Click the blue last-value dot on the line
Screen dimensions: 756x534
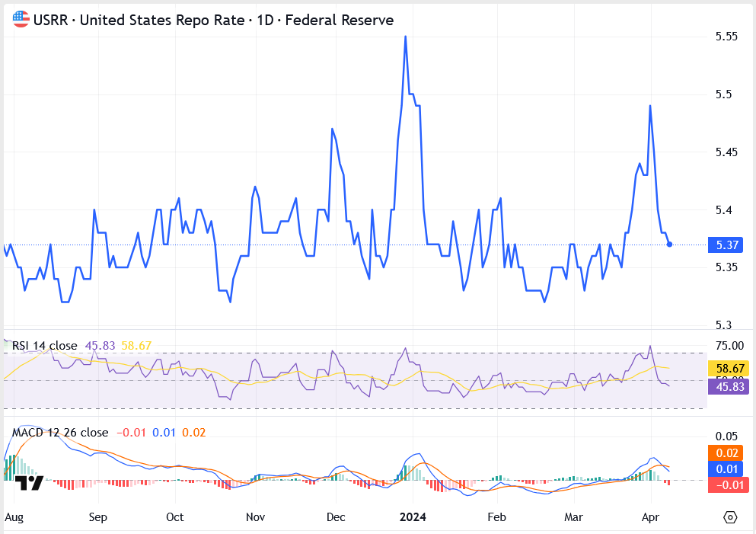pos(669,244)
